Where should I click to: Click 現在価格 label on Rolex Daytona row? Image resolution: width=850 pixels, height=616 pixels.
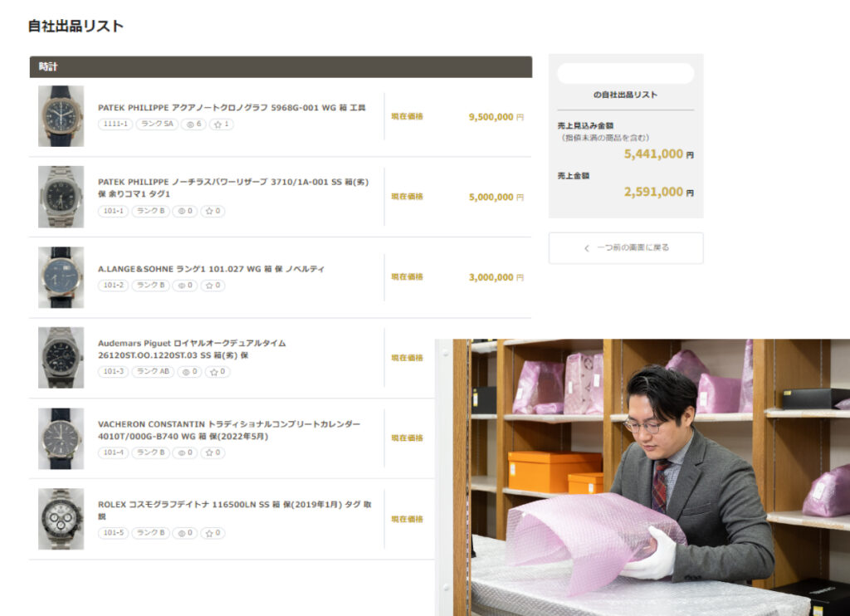[x=407, y=519]
